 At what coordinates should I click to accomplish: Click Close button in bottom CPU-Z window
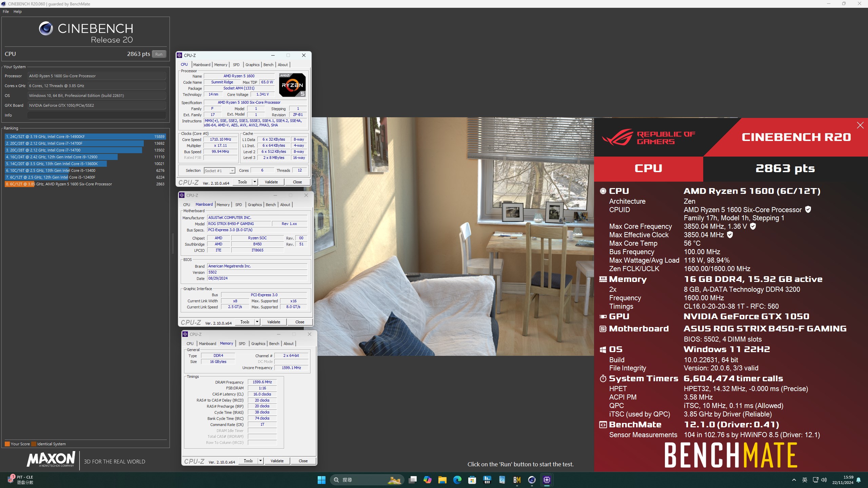click(303, 461)
